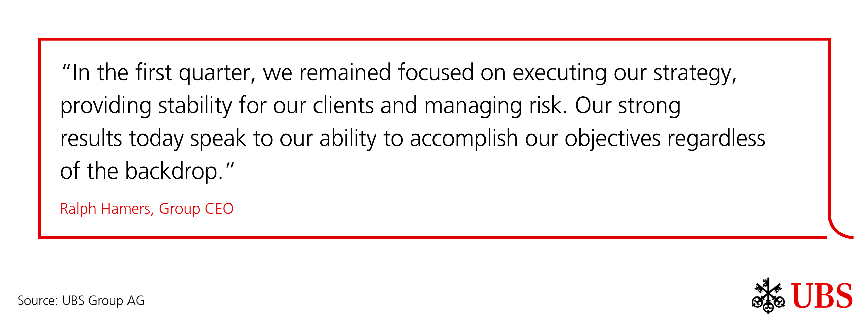
Task: Click the word executing
Action: pyautogui.click(x=559, y=73)
